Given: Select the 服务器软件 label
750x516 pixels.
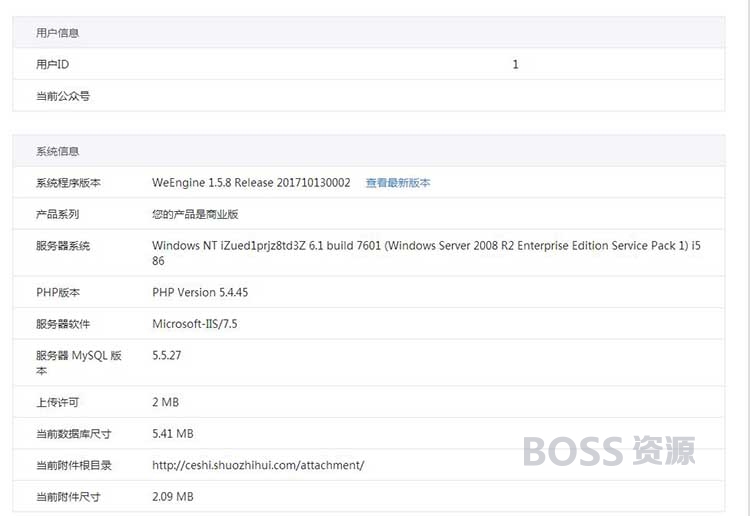Looking at the screenshot, I should tap(63, 324).
